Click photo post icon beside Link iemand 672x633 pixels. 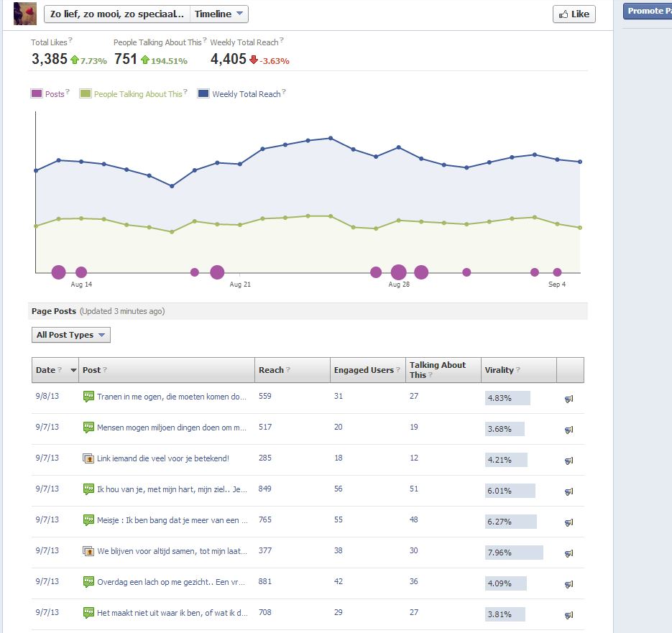[88, 458]
